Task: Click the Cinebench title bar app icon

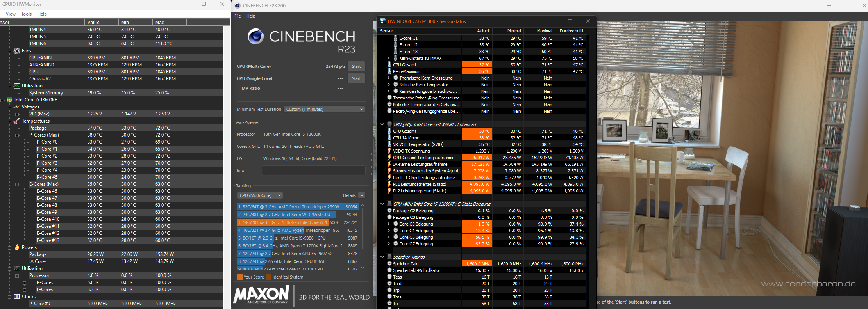Action: 237,5
